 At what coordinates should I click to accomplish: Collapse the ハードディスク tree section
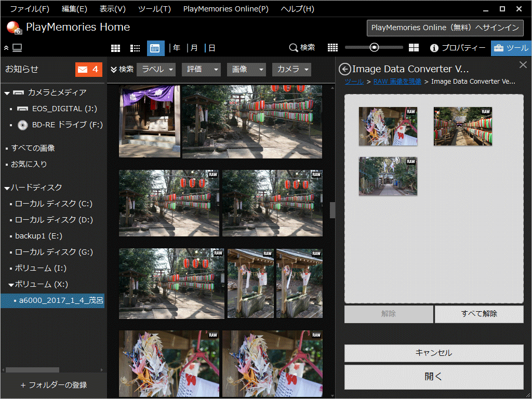pyautogui.click(x=7, y=188)
